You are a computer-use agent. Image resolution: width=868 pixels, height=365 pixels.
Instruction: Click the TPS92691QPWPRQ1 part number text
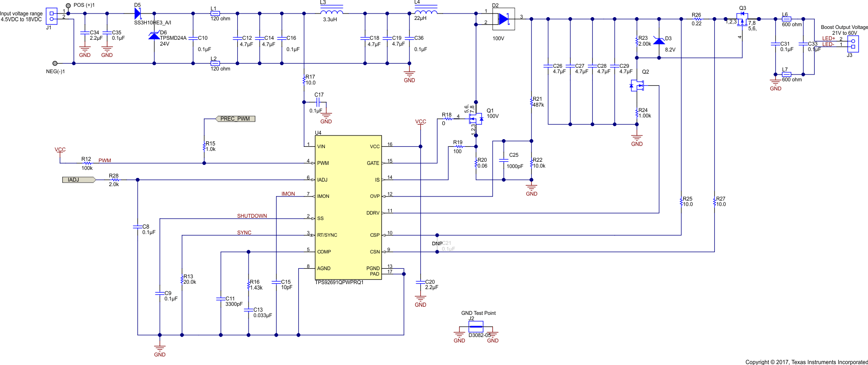(x=339, y=282)
